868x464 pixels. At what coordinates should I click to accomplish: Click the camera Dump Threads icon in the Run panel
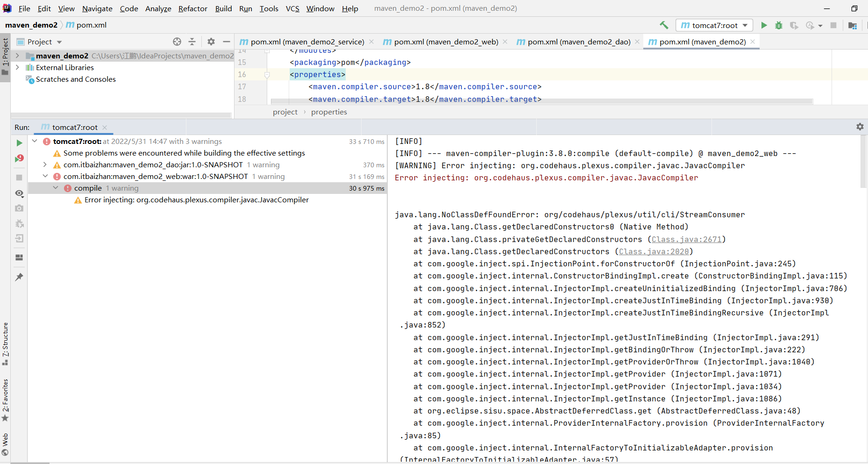tap(19, 208)
